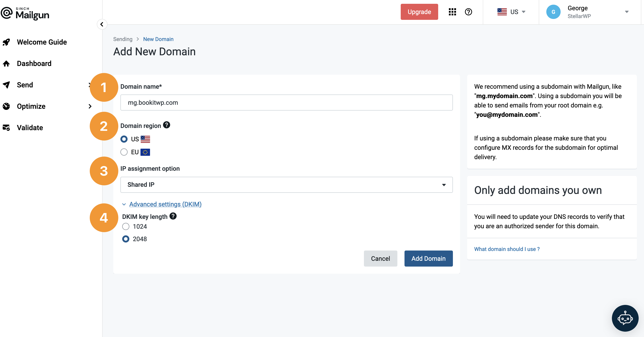Click the New Domain breadcrumb link
The width and height of the screenshot is (644, 337).
pyautogui.click(x=158, y=39)
